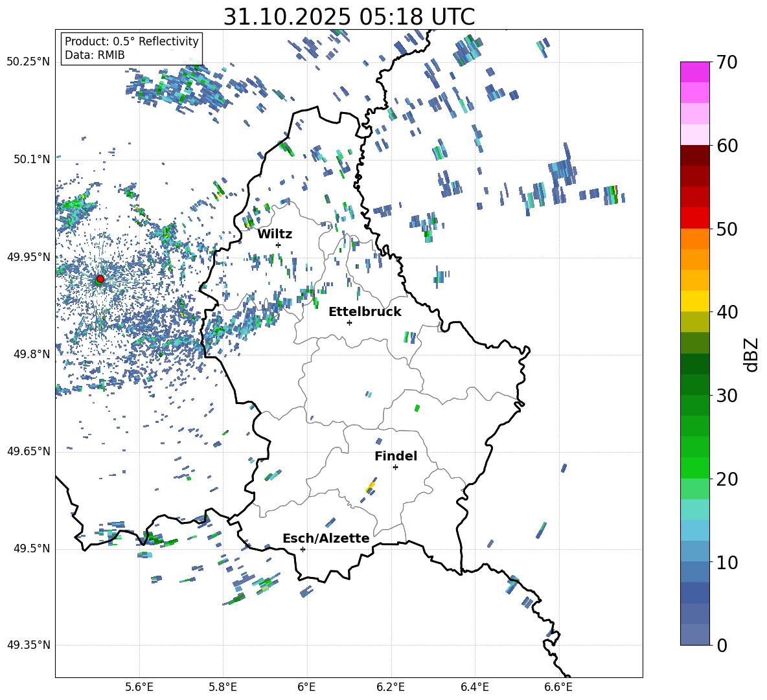Select the Ettelbruck city label

[365, 312]
